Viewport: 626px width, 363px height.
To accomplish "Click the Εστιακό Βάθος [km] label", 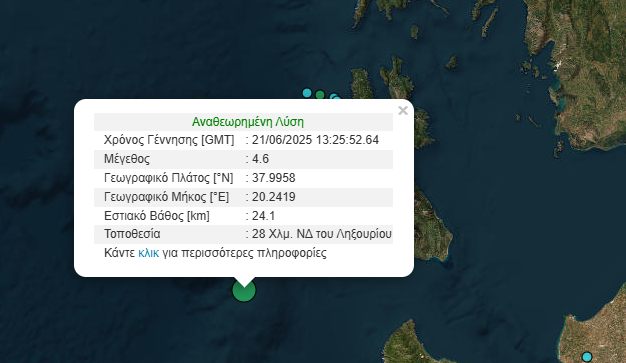I will click(156, 216).
